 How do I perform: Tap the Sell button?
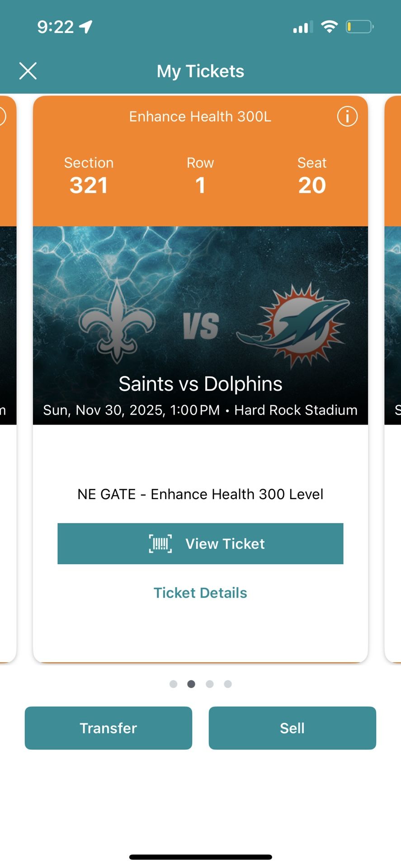point(292,728)
